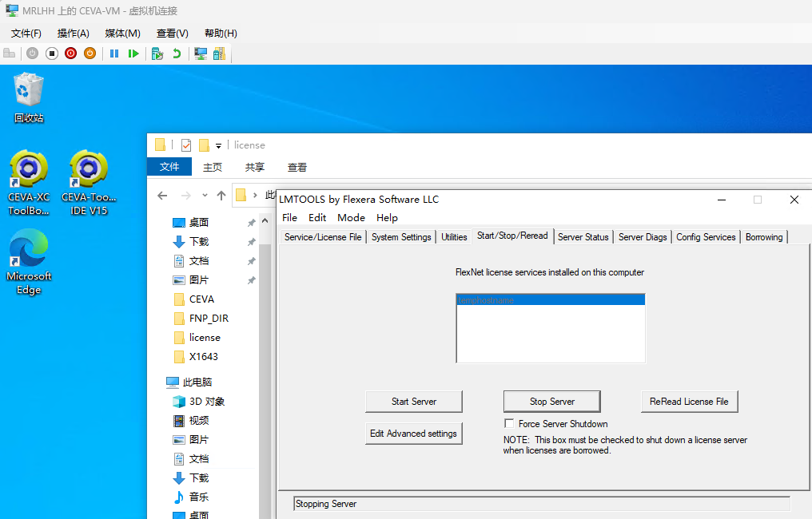Open the 文件(F) menu of the VM connection
This screenshot has width=812, height=519.
(x=26, y=33)
